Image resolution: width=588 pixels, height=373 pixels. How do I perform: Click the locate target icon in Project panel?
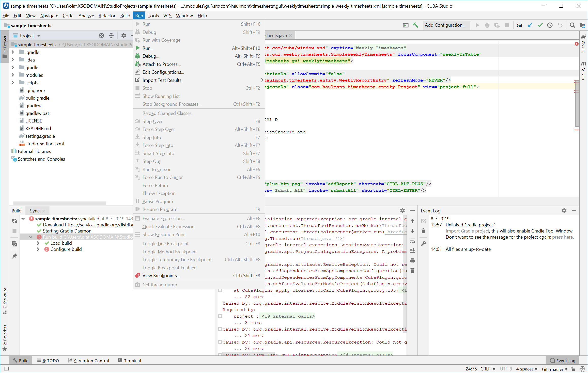(x=101, y=36)
